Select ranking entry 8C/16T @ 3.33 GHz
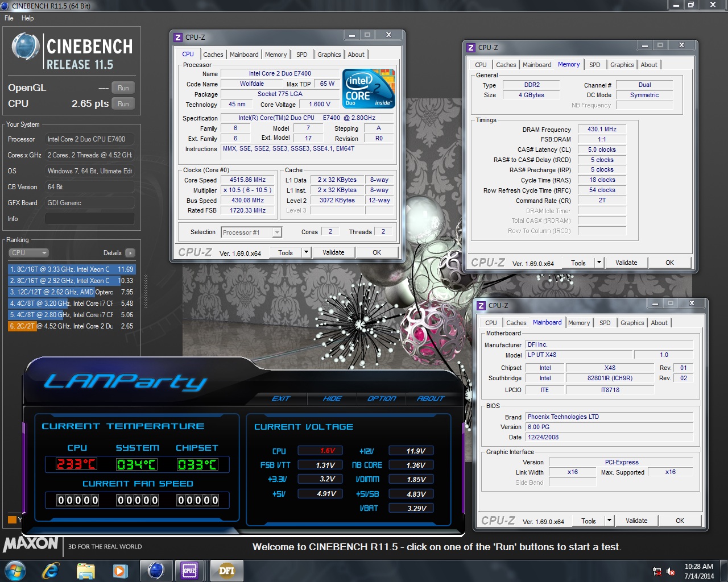The image size is (728, 582). pyautogui.click(x=72, y=269)
